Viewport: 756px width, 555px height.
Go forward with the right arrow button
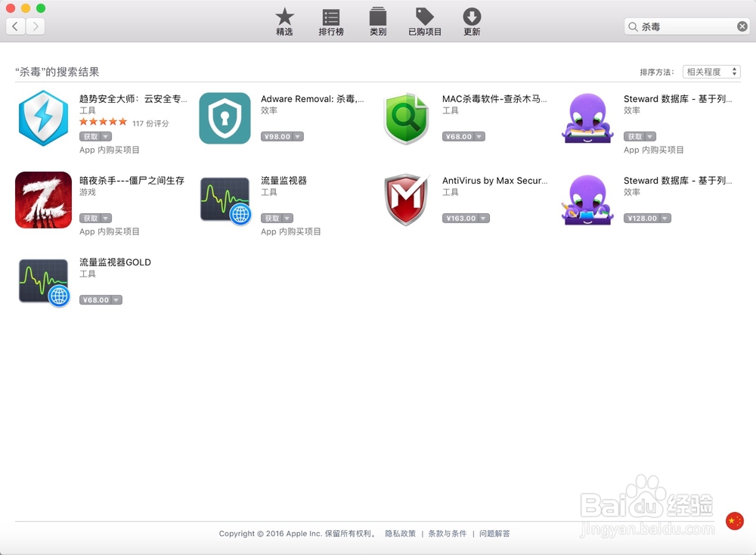(x=36, y=26)
